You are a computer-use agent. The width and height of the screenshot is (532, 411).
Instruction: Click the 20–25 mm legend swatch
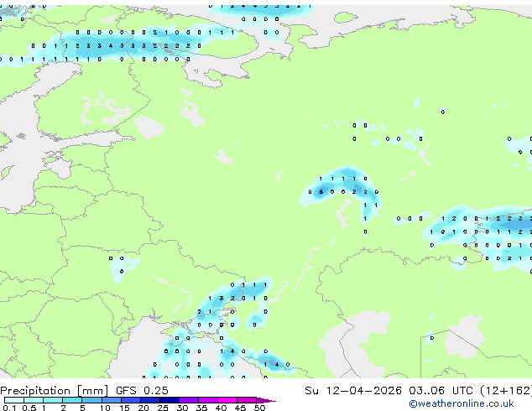tap(149, 400)
